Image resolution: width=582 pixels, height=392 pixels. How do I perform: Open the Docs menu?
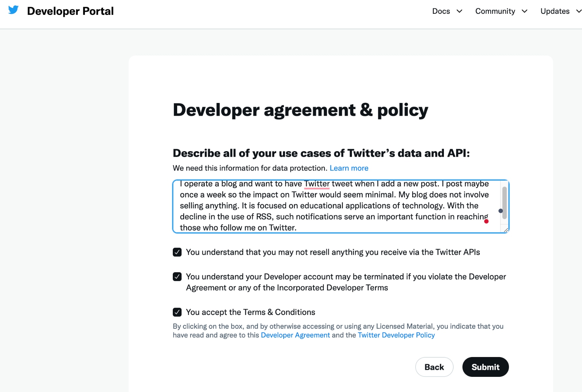coord(441,11)
